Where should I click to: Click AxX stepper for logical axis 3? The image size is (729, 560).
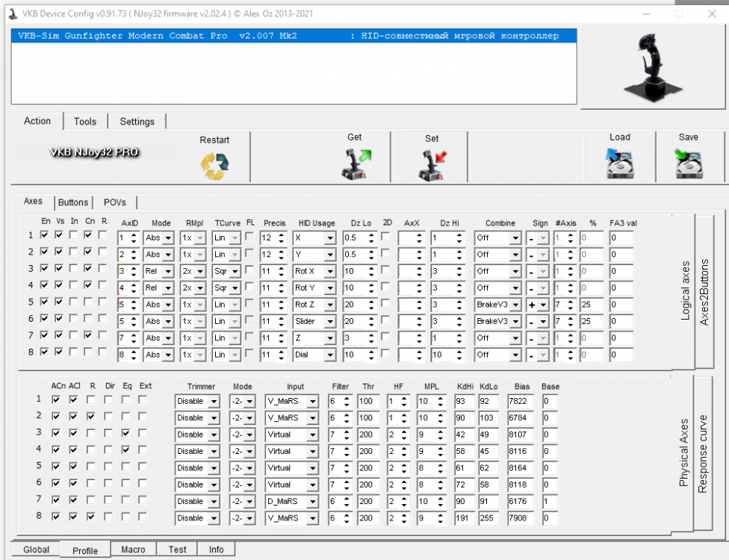click(419, 271)
